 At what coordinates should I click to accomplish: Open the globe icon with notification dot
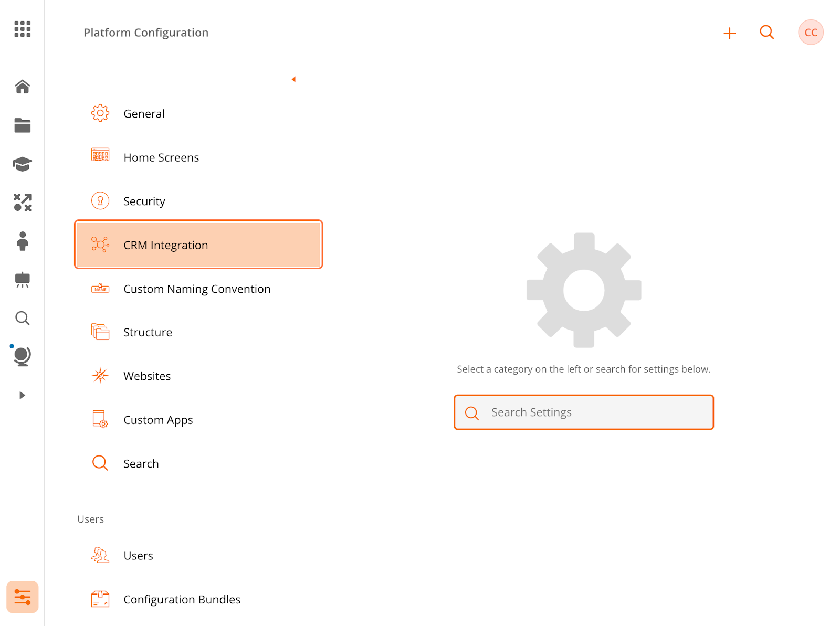click(22, 356)
